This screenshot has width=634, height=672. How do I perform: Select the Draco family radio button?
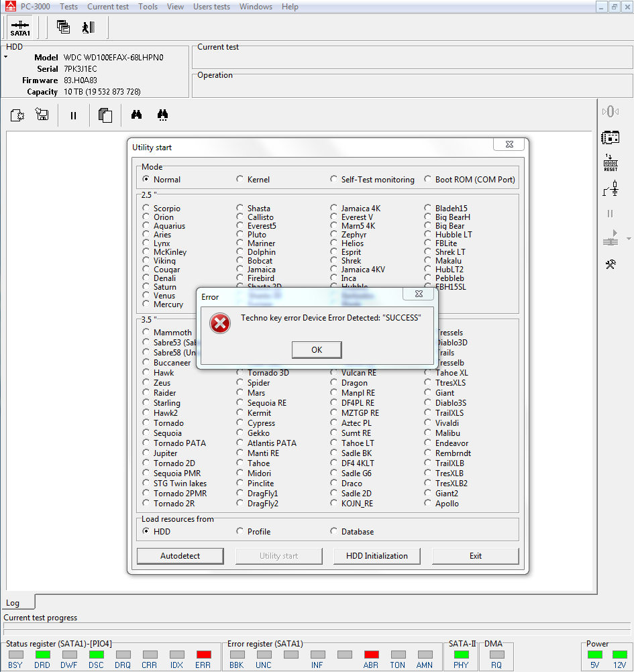(333, 483)
